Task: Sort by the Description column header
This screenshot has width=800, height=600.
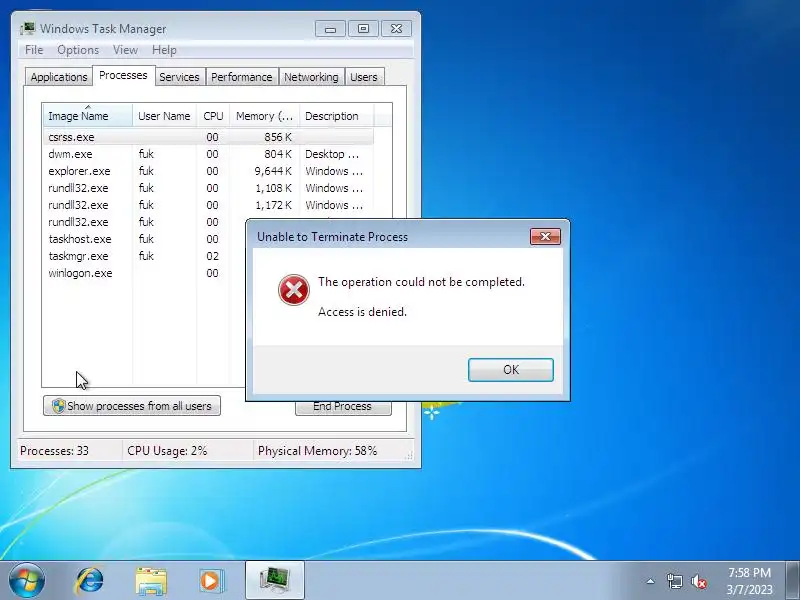Action: click(x=337, y=116)
